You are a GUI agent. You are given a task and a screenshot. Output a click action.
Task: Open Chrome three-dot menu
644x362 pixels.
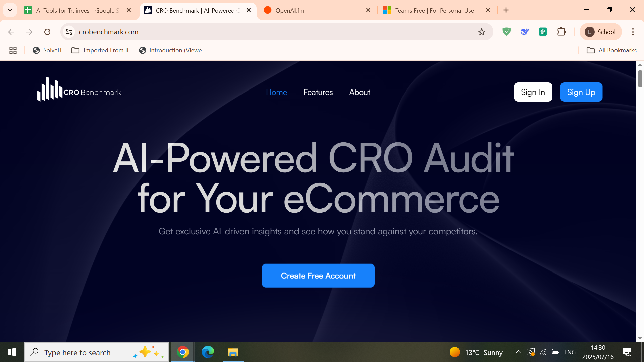coord(633,32)
